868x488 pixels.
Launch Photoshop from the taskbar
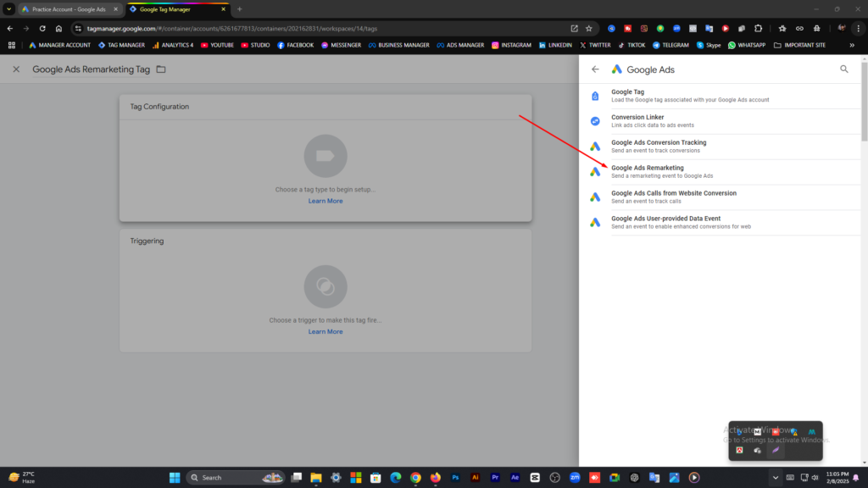click(x=455, y=478)
